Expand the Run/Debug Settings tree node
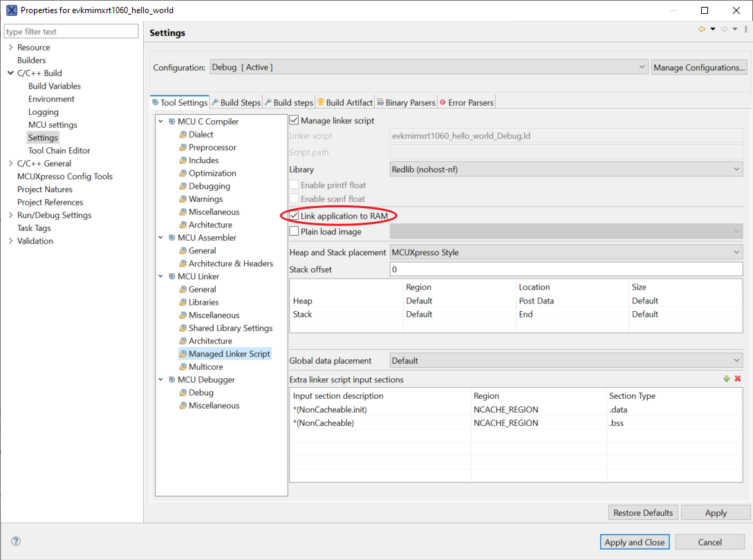 tap(10, 215)
